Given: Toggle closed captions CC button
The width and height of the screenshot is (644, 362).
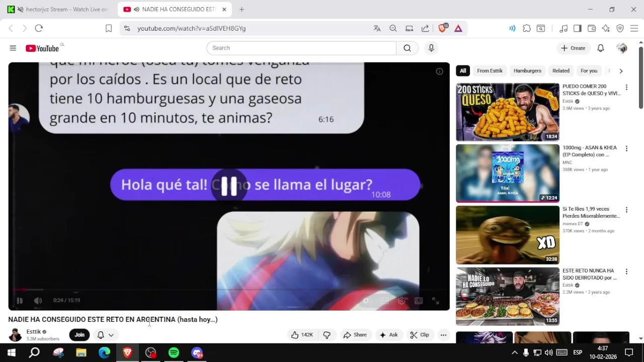Looking at the screenshot, I should click(384, 301).
